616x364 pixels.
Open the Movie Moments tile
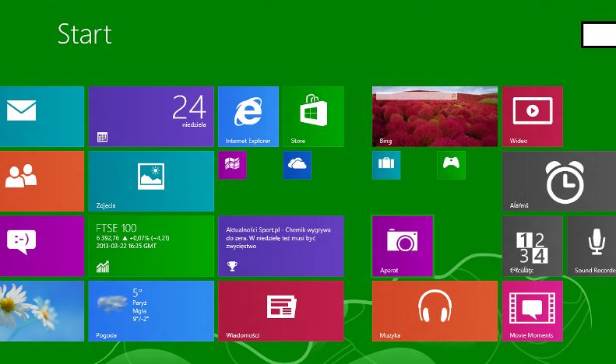pyautogui.click(x=533, y=310)
